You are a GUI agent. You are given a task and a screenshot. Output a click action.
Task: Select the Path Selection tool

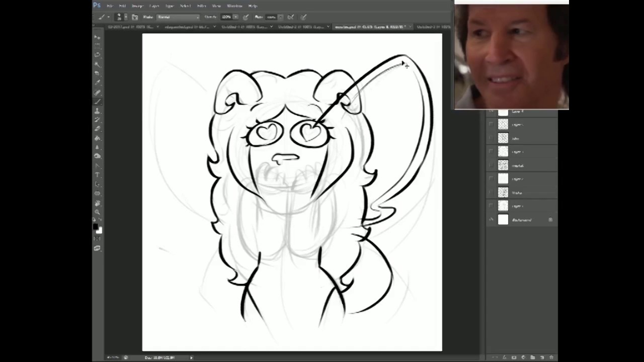pyautogui.click(x=97, y=184)
